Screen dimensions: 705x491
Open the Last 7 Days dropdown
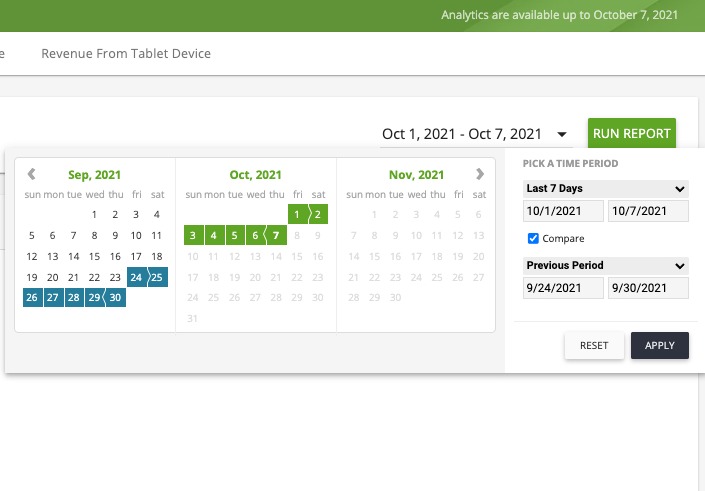coord(606,188)
